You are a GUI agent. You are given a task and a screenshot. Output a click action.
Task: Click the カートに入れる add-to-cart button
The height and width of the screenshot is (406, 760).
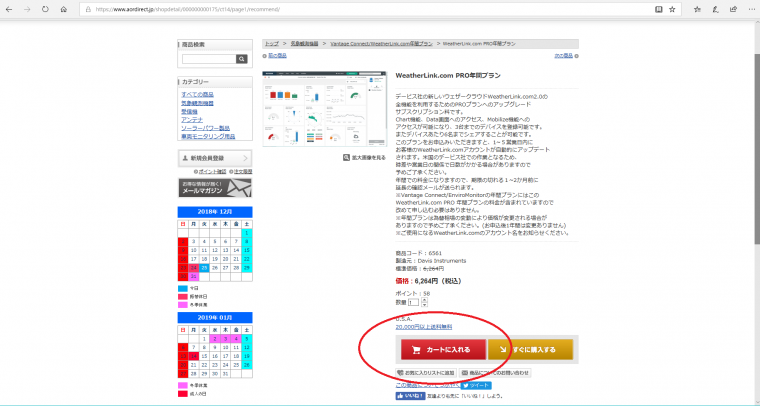point(443,349)
